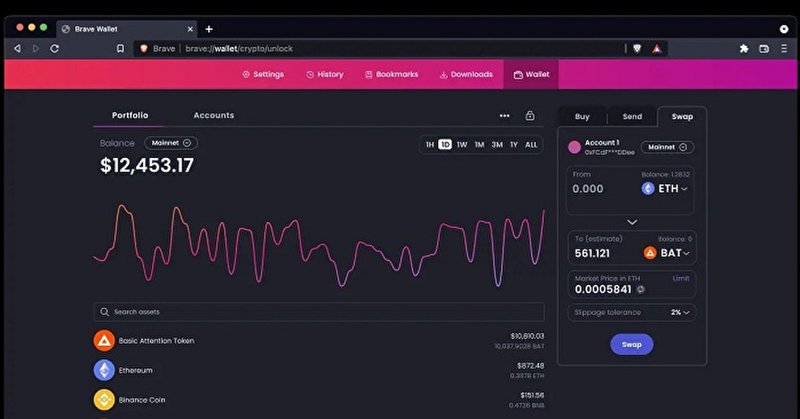Open the Basic Attention Token row

click(x=319, y=340)
